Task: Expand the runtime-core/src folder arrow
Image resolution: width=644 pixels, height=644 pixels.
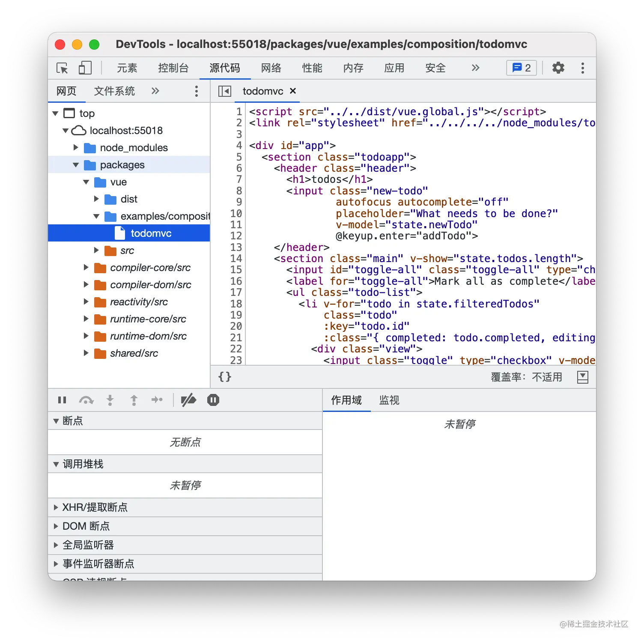Action: 86,319
